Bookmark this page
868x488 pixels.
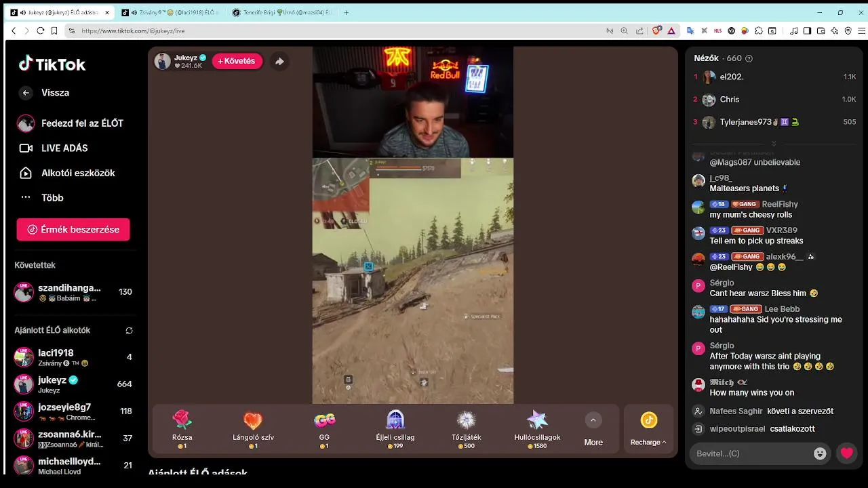[x=55, y=30]
